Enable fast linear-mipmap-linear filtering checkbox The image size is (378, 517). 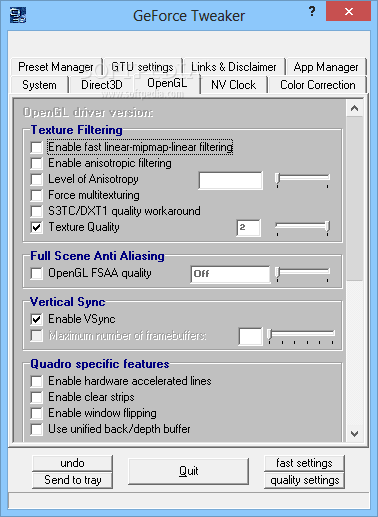(x=36, y=147)
